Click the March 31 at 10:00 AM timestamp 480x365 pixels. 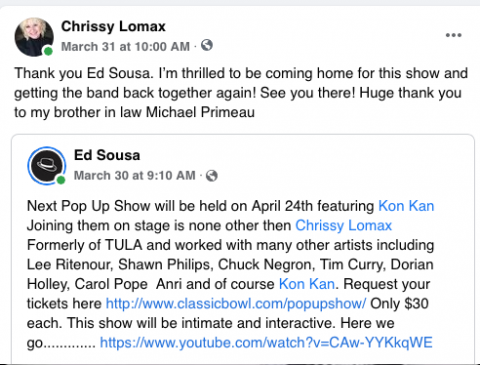(x=125, y=46)
